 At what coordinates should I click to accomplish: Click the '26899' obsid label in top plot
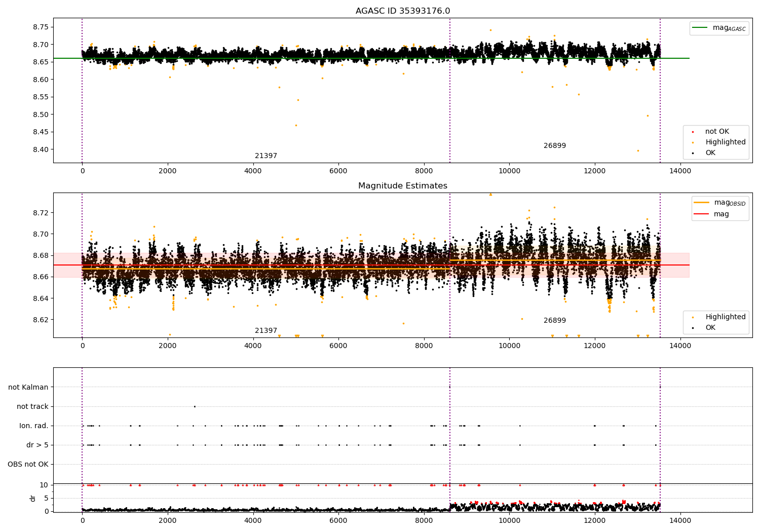click(x=555, y=146)
